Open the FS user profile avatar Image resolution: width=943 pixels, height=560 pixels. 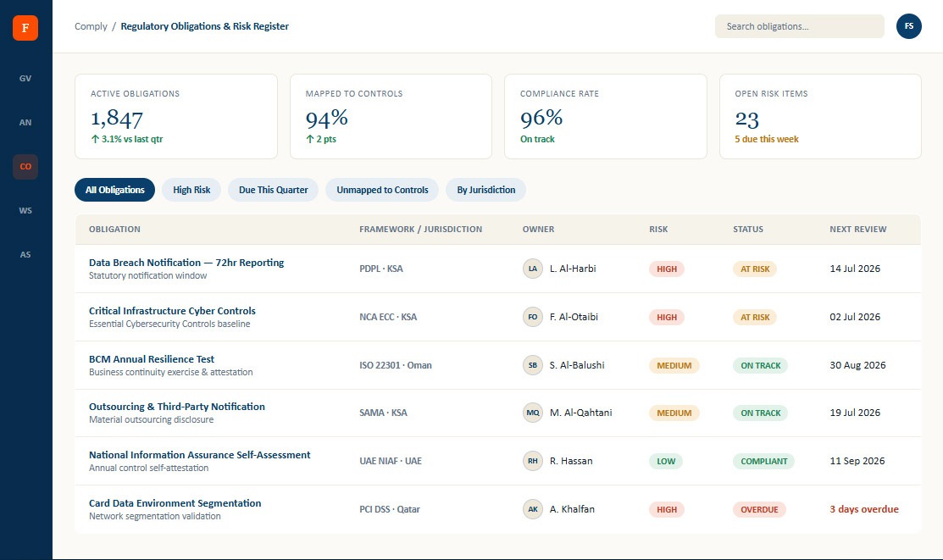click(x=909, y=26)
